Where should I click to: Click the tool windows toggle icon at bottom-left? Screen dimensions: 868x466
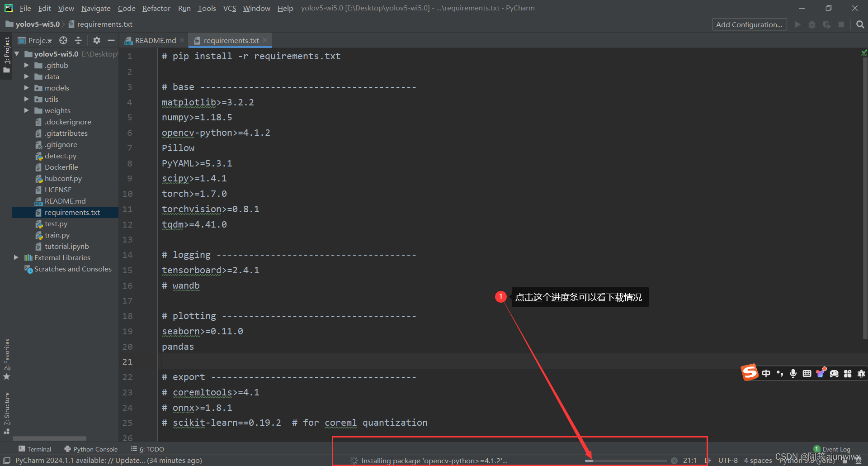tap(7, 460)
